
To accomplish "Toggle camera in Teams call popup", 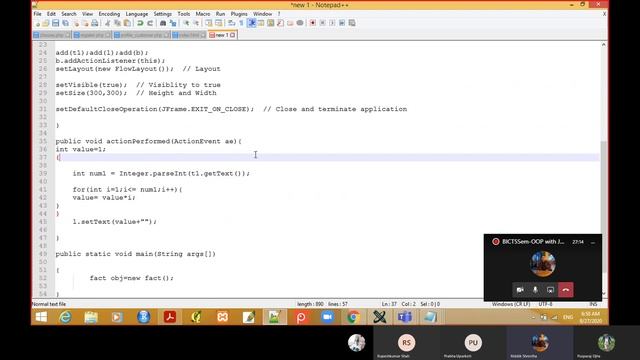I will coord(520,290).
